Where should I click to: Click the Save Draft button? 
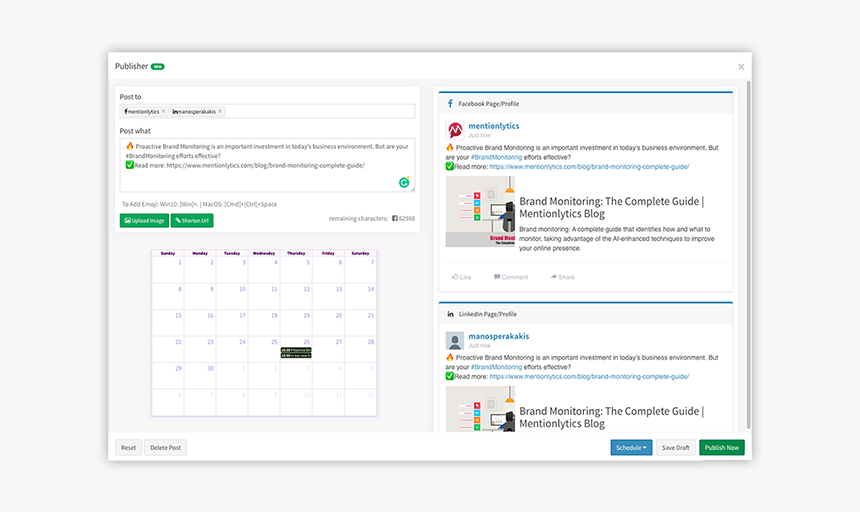[x=675, y=447]
